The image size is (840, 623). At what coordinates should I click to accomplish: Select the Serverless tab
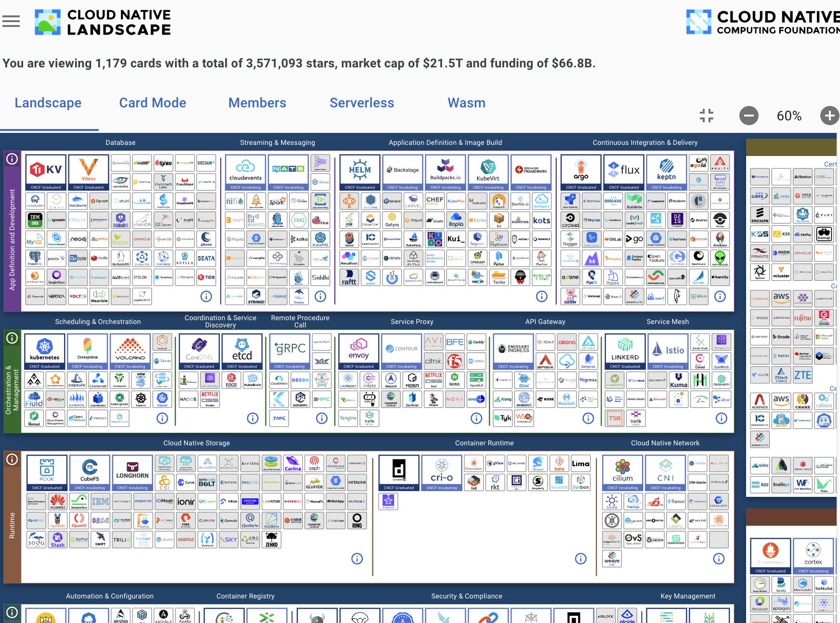[362, 103]
